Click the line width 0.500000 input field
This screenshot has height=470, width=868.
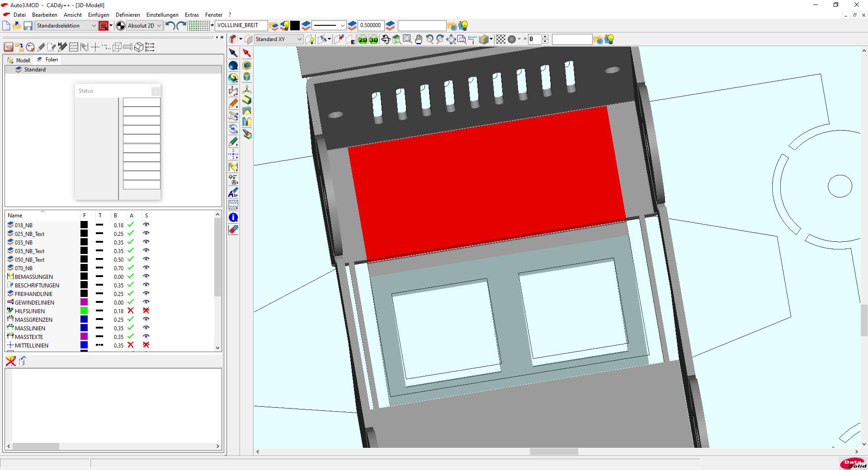point(371,26)
